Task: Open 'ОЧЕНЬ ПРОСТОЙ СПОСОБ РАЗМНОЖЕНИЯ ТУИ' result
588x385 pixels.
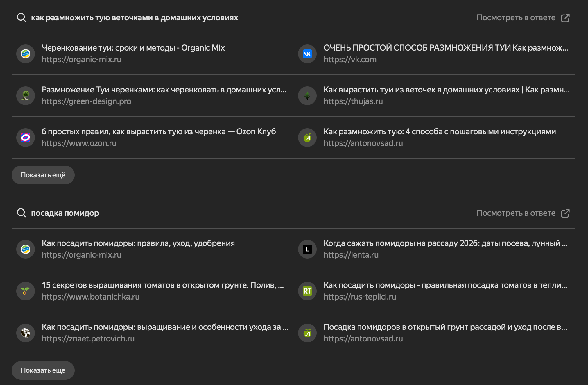Action: (x=446, y=48)
